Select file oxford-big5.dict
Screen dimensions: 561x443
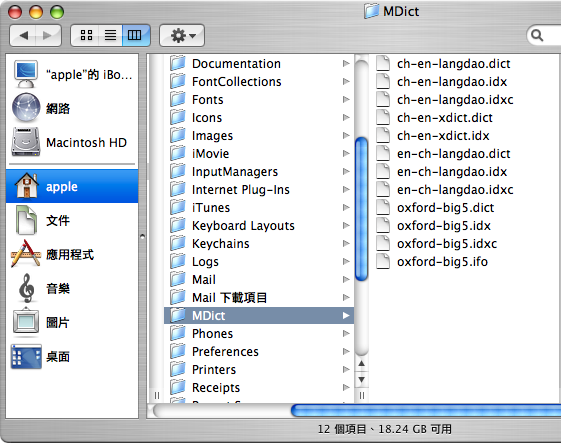click(x=435, y=208)
